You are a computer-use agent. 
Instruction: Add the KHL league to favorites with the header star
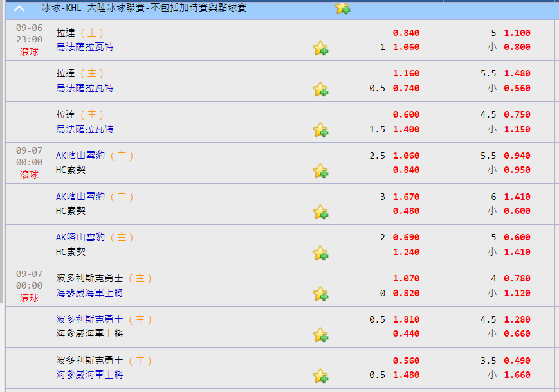pyautogui.click(x=343, y=8)
